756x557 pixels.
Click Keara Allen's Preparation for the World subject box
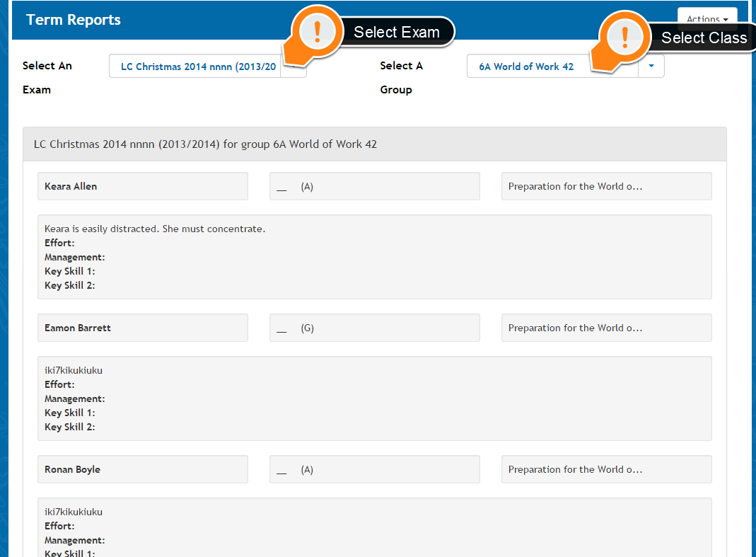(x=607, y=186)
